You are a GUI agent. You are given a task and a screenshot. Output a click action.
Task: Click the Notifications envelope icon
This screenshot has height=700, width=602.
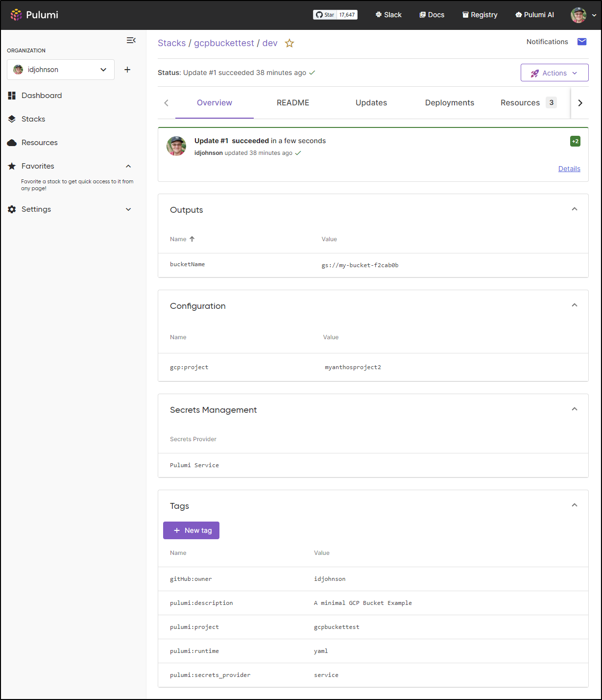(582, 42)
